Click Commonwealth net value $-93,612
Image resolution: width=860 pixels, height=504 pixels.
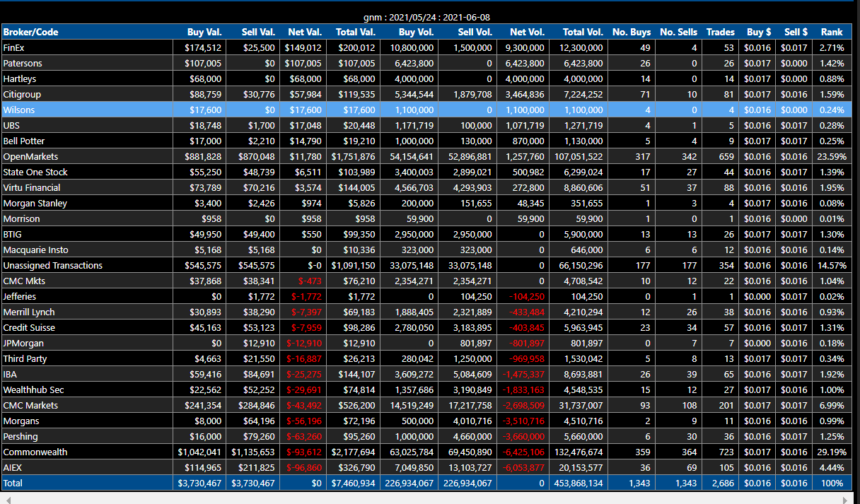[304, 452]
